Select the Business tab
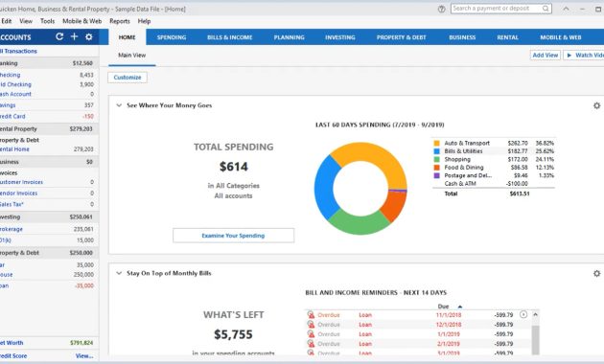Image resolution: width=604 pixels, height=364 pixels. (462, 37)
